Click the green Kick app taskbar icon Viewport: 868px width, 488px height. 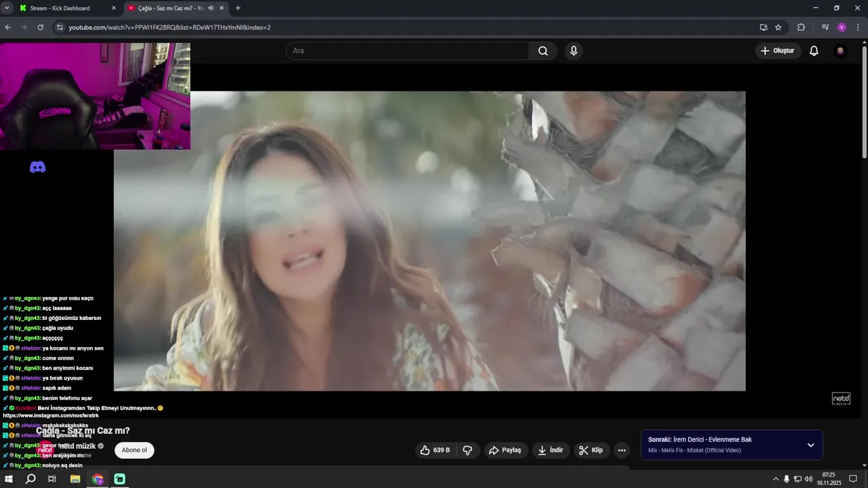pyautogui.click(x=120, y=479)
